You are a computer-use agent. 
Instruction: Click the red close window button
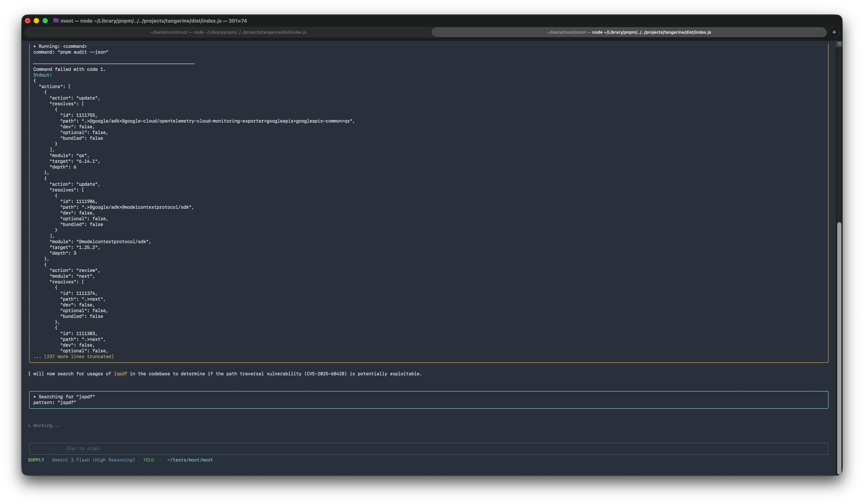coord(28,20)
